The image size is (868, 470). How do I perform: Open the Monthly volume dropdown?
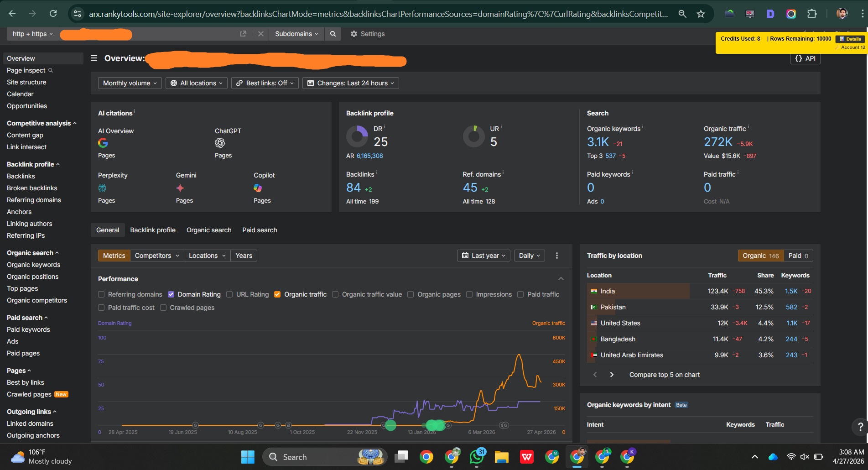pos(130,83)
